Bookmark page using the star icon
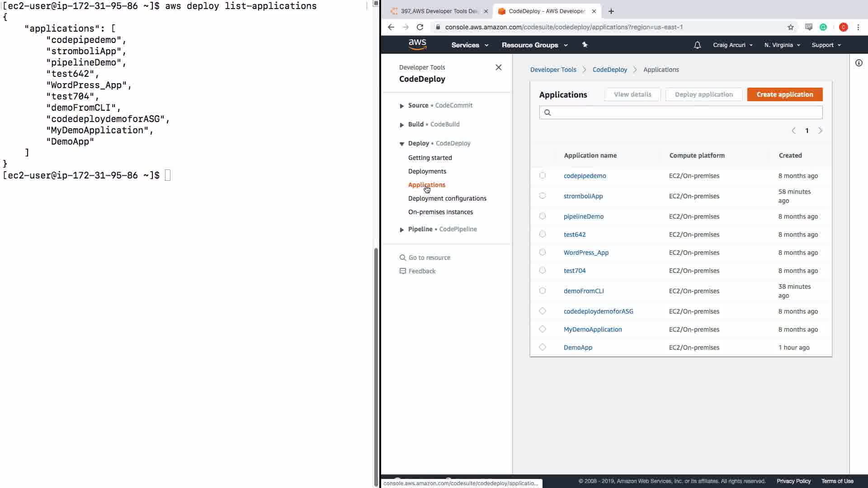 (x=790, y=27)
